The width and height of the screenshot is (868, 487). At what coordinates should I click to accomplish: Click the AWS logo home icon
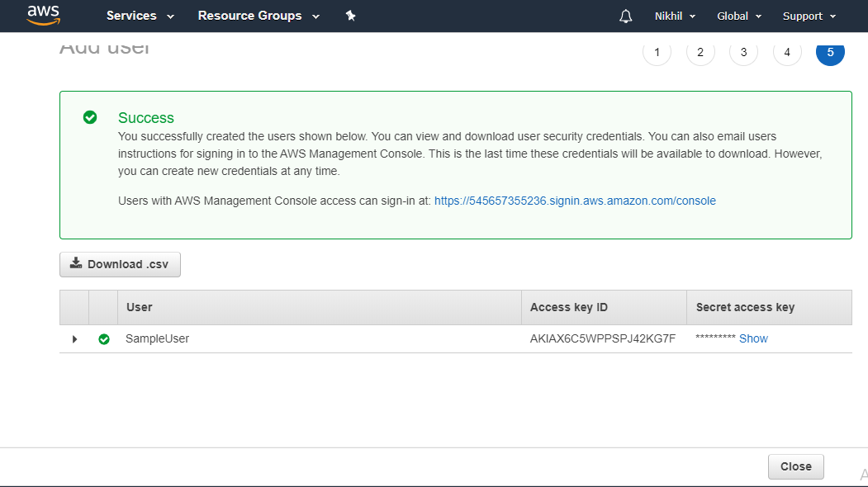[43, 16]
